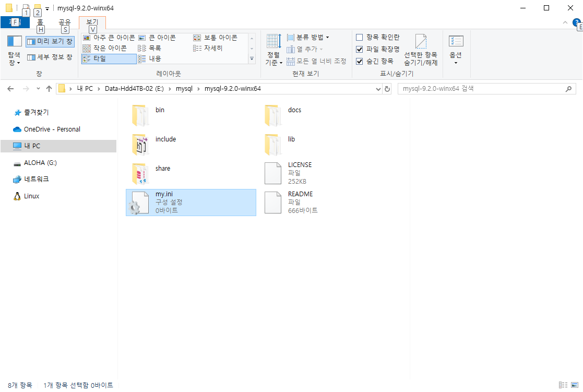Switch to the Home (홈) ribbon tab
The image size is (583, 392).
pos(40,22)
